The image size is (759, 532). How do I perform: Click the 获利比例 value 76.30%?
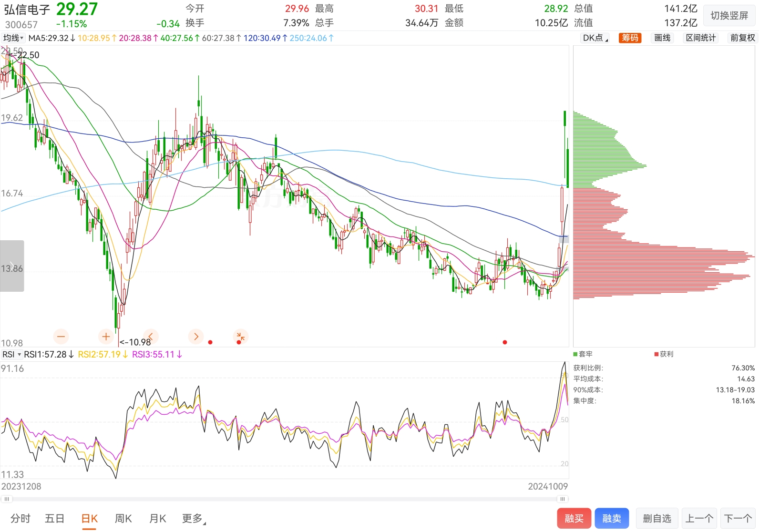click(743, 368)
